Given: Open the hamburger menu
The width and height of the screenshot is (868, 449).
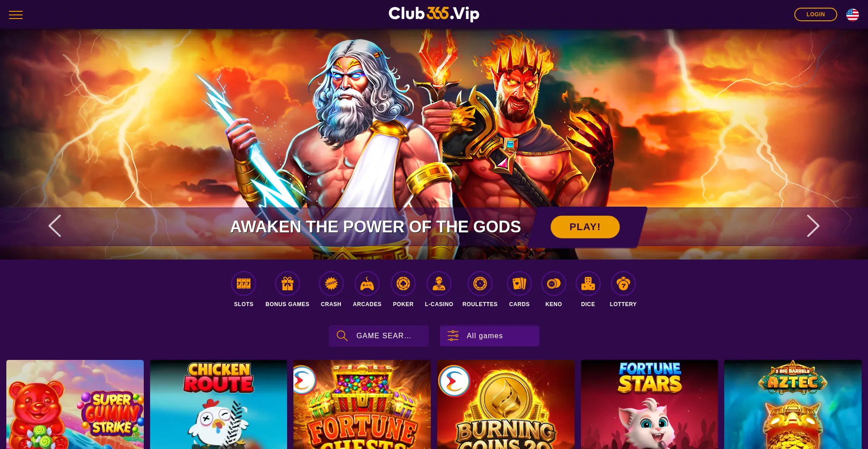Looking at the screenshot, I should pos(16,15).
